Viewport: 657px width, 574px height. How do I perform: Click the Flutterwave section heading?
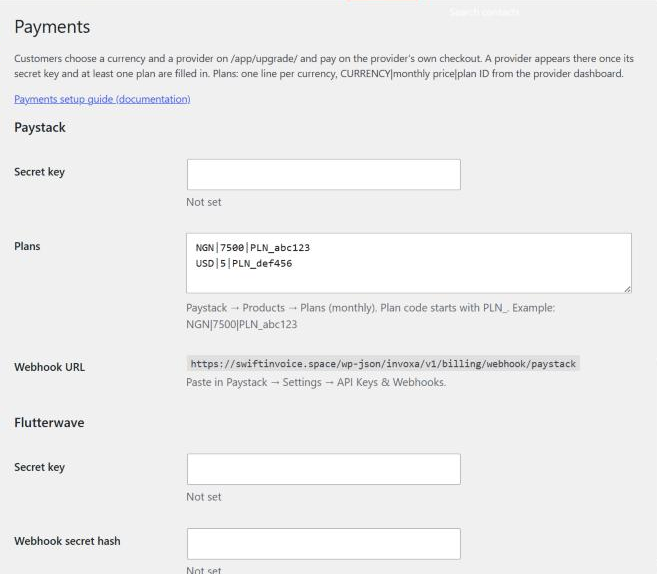click(49, 422)
